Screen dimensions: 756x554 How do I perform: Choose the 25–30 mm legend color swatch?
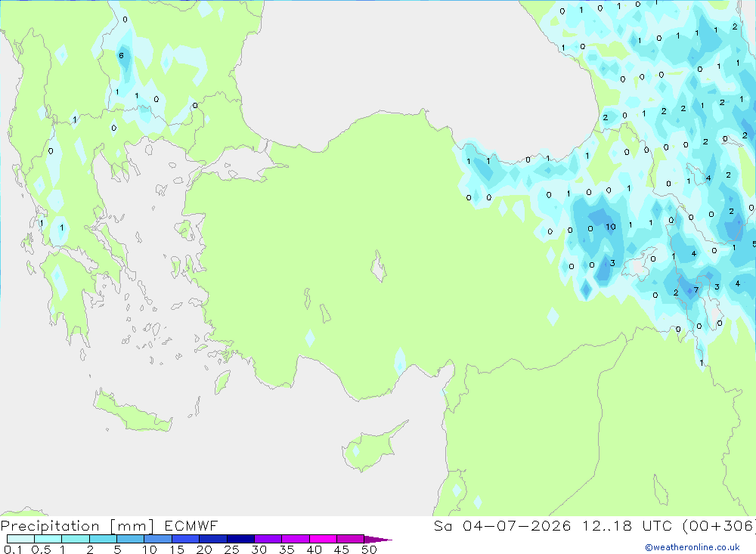(240, 539)
